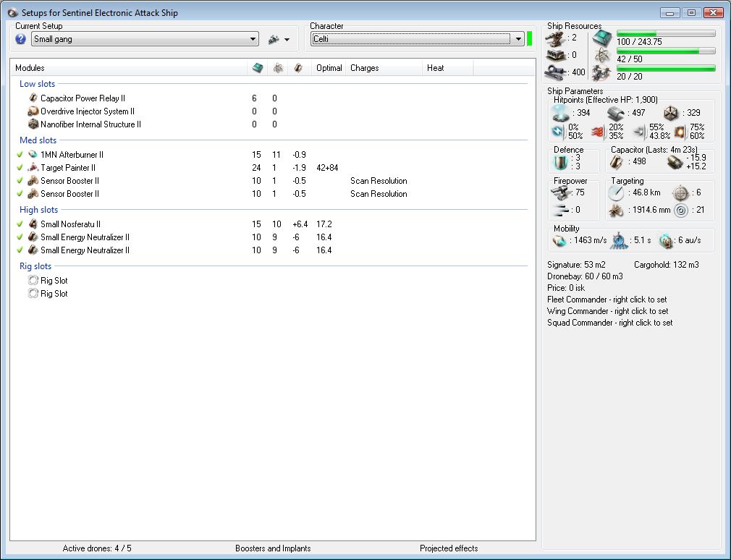
Task: Select the second empty Rig Slot
Action: tap(48, 294)
